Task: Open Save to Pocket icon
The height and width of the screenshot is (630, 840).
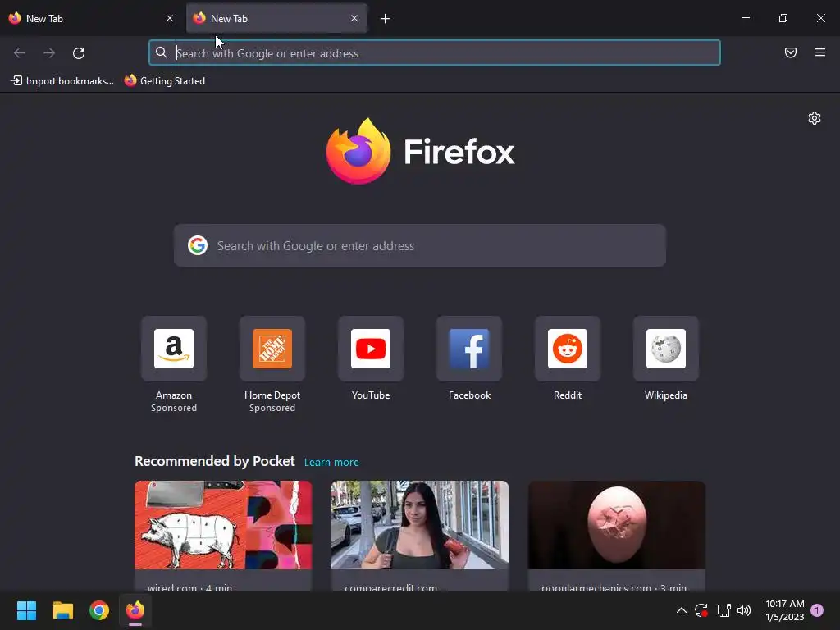Action: [x=791, y=52]
